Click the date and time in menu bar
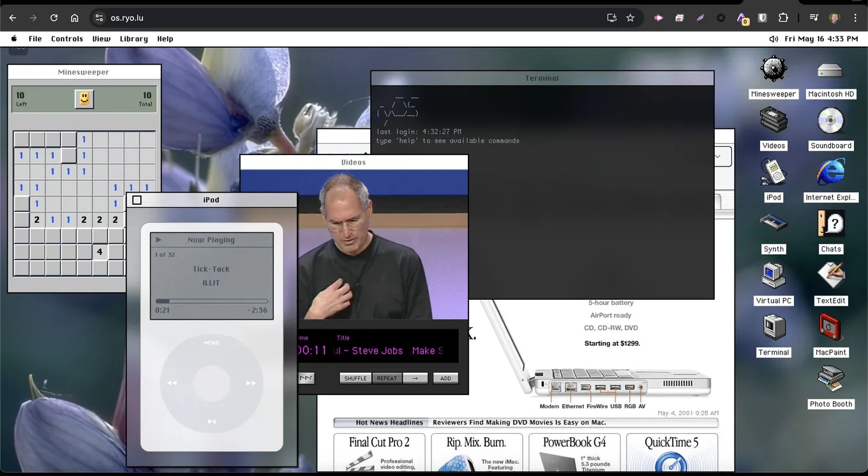 click(x=821, y=39)
